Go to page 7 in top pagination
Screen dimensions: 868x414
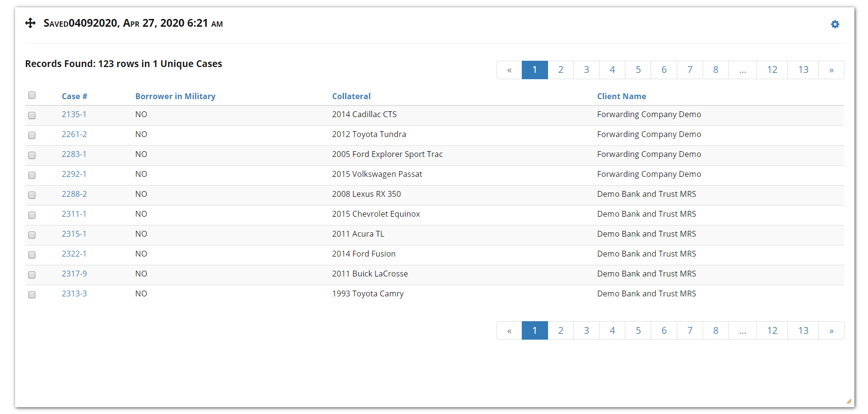tap(690, 69)
